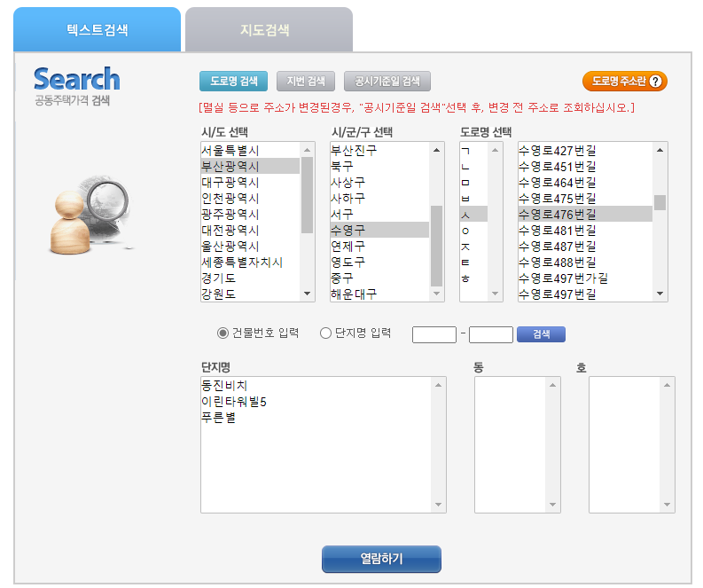Screen dimensions: 703x588
Task: Select the 도로명 검색 mode
Action: [233, 82]
